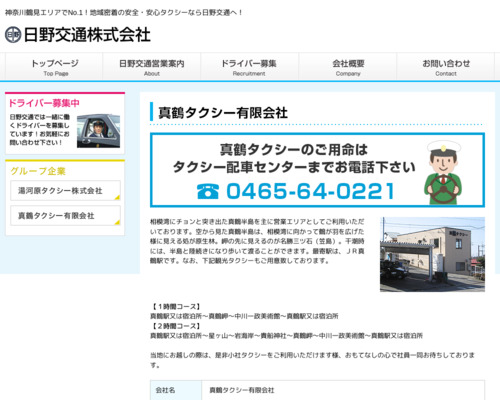The height and width of the screenshot is (400, 500).
Task: Open 湯河原タクシー株式会社 group link
Action: pos(65,191)
